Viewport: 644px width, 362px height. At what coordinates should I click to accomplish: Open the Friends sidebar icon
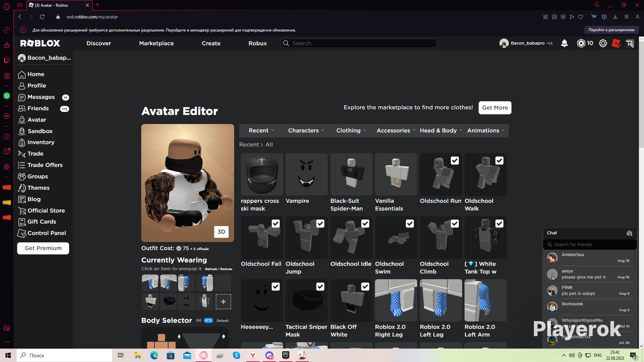22,109
